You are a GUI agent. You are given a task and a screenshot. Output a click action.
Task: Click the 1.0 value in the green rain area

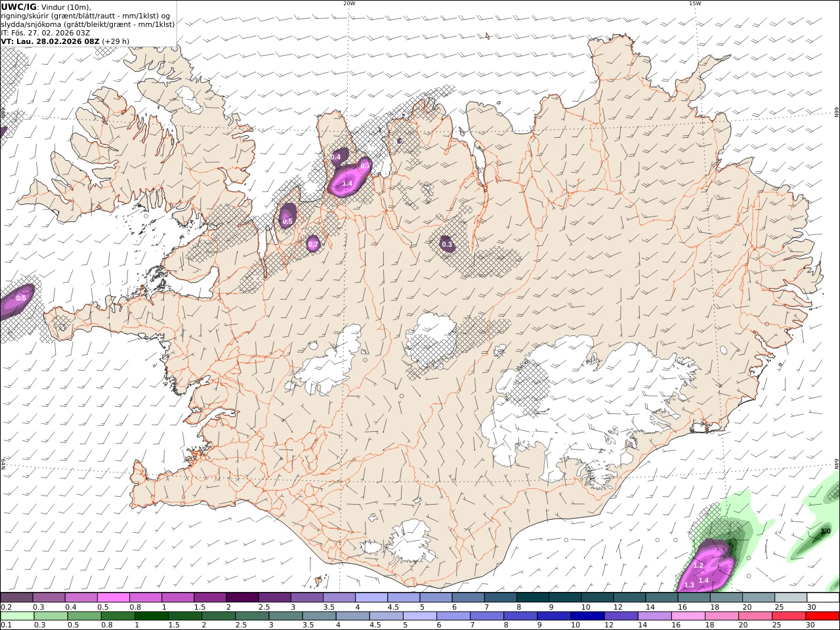tap(826, 532)
